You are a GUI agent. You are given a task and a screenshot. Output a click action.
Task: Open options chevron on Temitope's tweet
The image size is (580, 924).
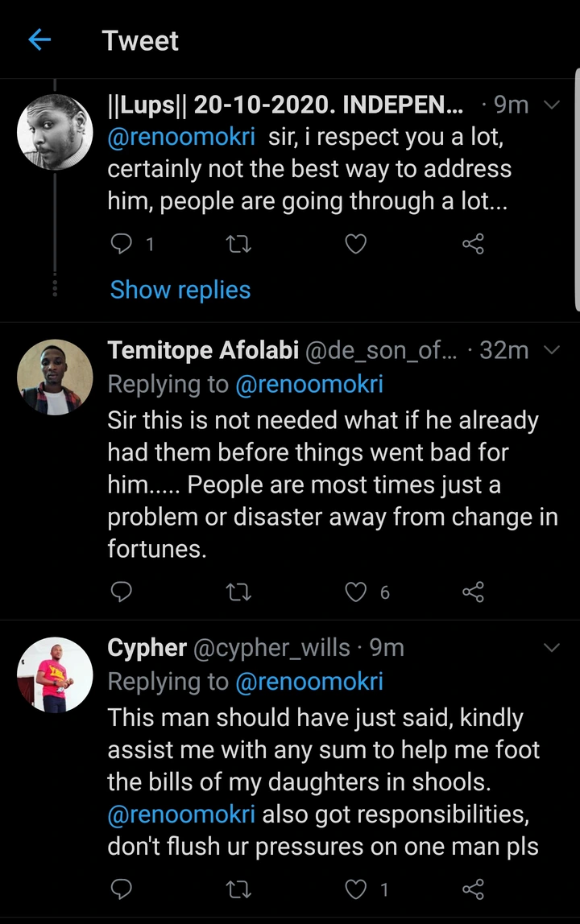[x=553, y=350]
